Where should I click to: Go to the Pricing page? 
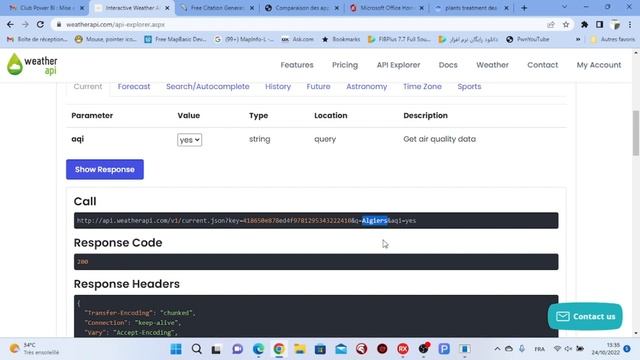pos(345,65)
